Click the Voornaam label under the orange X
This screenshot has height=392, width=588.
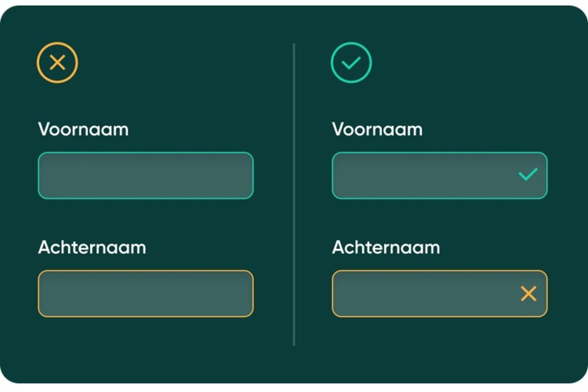pos(83,129)
